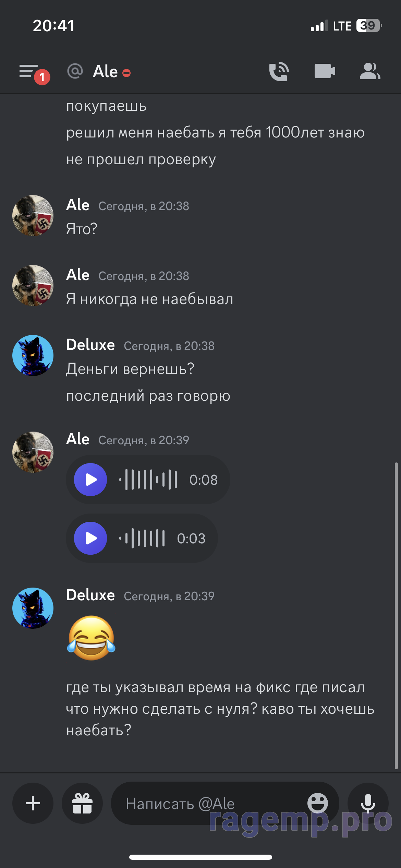Tap the plus attachment button
This screenshot has width=401, height=868.
coord(33,803)
